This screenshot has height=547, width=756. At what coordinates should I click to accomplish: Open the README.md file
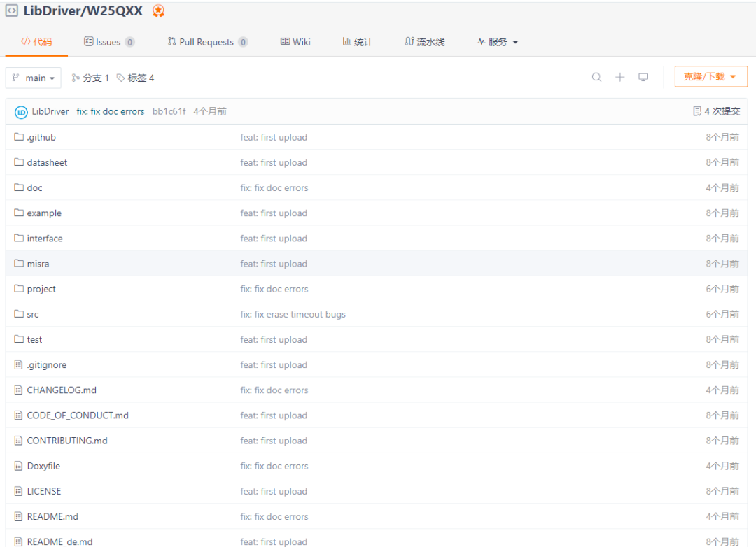pyautogui.click(x=52, y=517)
